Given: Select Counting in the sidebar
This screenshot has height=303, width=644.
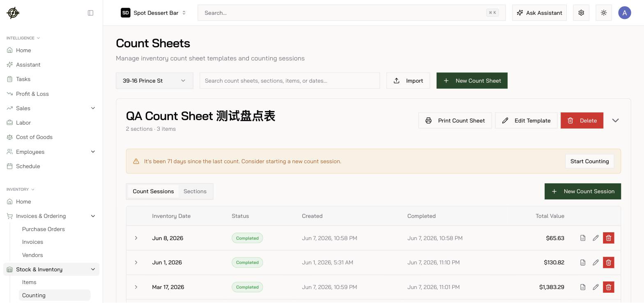Looking at the screenshot, I should tap(55, 295).
